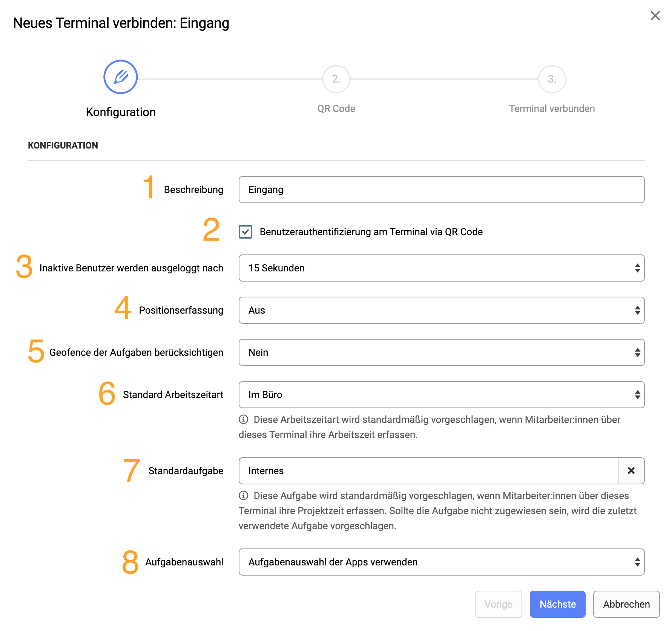This screenshot has height=631, width=672.
Task: Clear the Standardaufgabe with the X button
Action: coord(631,471)
